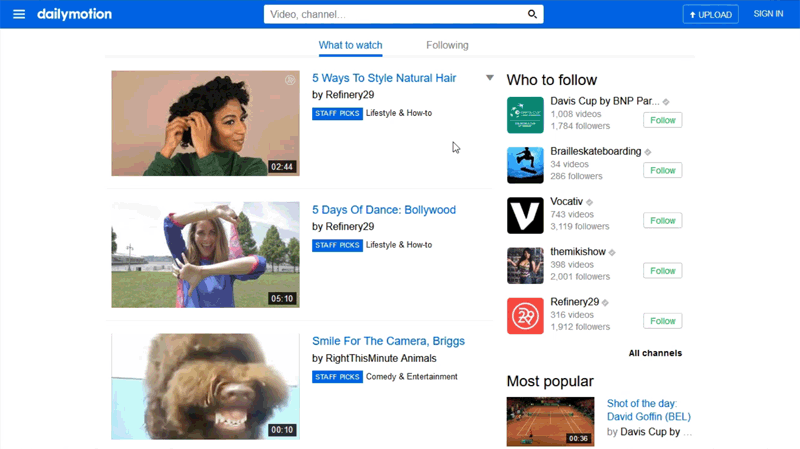This screenshot has height=449, width=800.
Task: View All channels link
Action: 655,353
